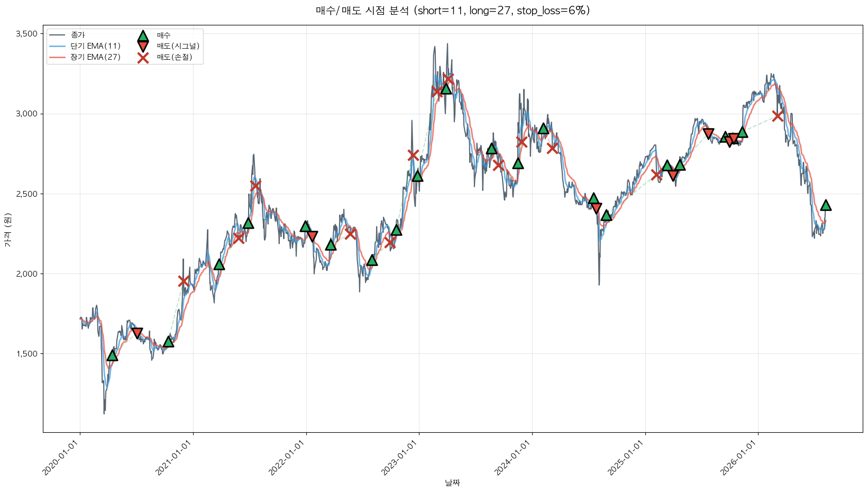Select the red 장기 EMA(27) legend line sample
868x492 pixels.
tap(57, 57)
